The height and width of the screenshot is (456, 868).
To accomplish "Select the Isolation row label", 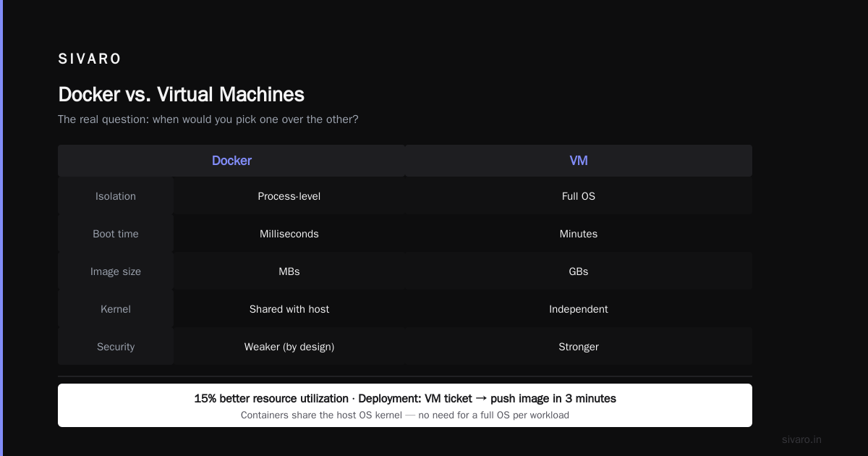I will 116,196.
